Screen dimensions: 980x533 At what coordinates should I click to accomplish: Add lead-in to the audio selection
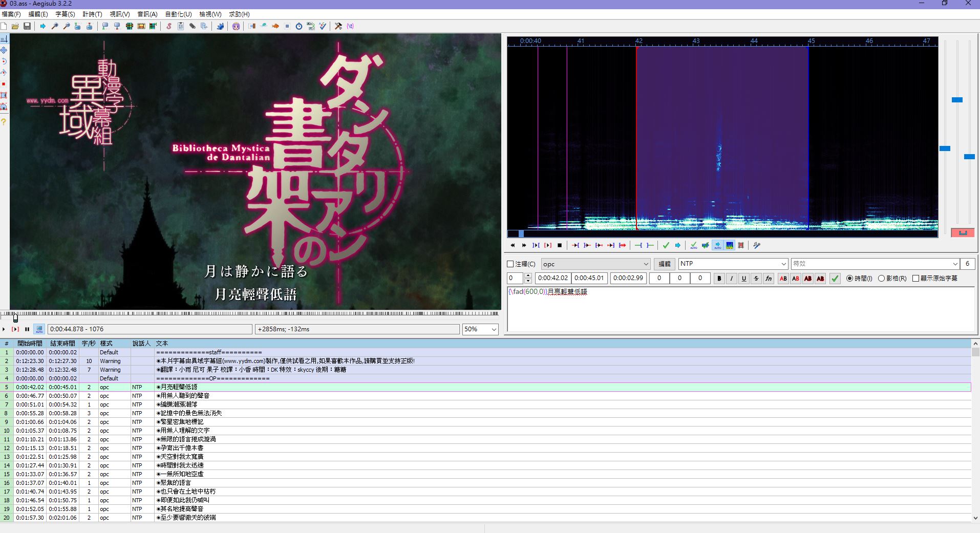point(638,245)
